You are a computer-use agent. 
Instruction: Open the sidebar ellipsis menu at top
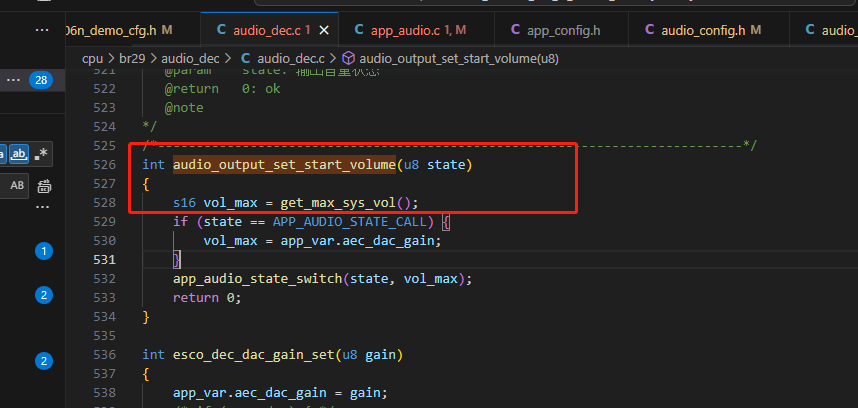[x=42, y=30]
